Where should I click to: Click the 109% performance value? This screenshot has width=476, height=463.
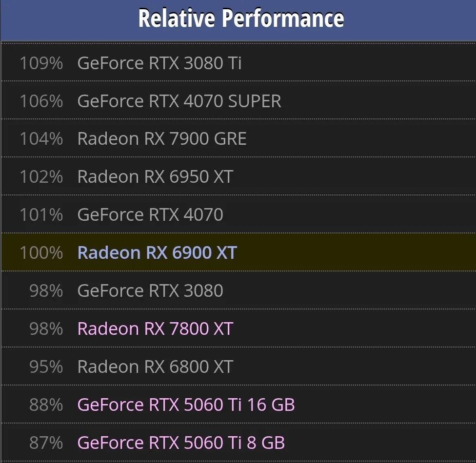pos(41,63)
